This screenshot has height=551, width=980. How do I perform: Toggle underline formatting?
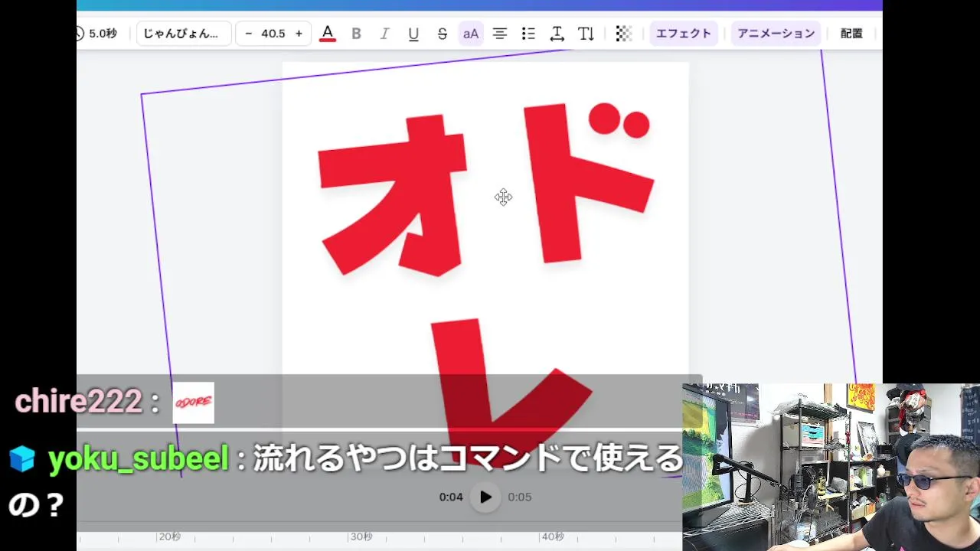click(x=413, y=34)
